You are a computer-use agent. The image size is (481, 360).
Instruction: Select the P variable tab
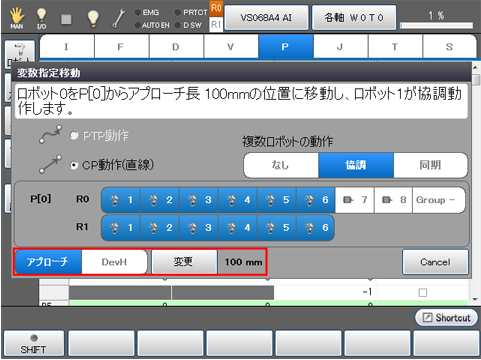tap(286, 47)
